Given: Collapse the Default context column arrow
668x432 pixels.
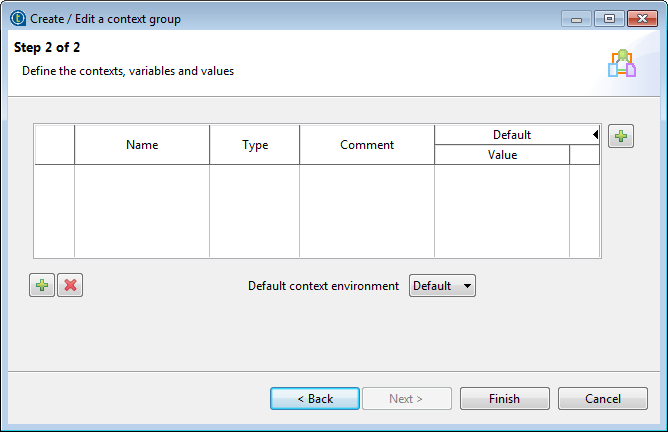Looking at the screenshot, I should tap(595, 134).
